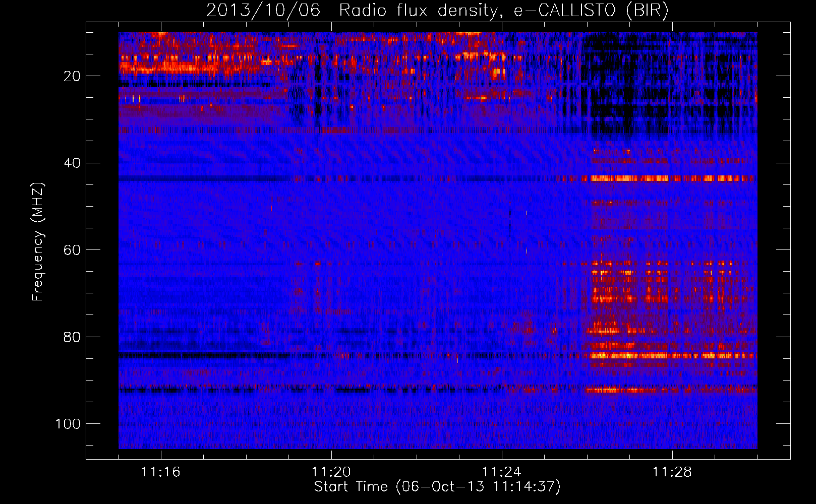Click the '11:20' time tick label
816x504 pixels.
click(x=331, y=472)
